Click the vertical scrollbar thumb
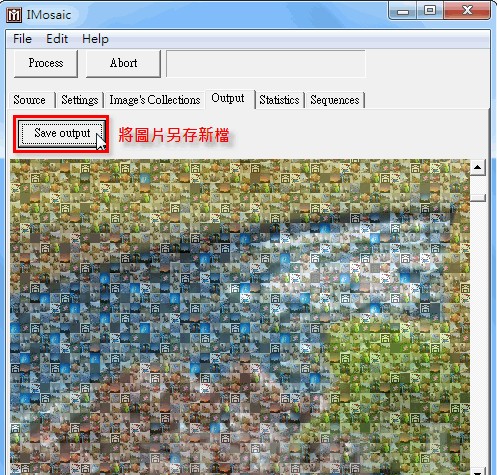Screen dimensions: 497x475 pyautogui.click(x=477, y=198)
